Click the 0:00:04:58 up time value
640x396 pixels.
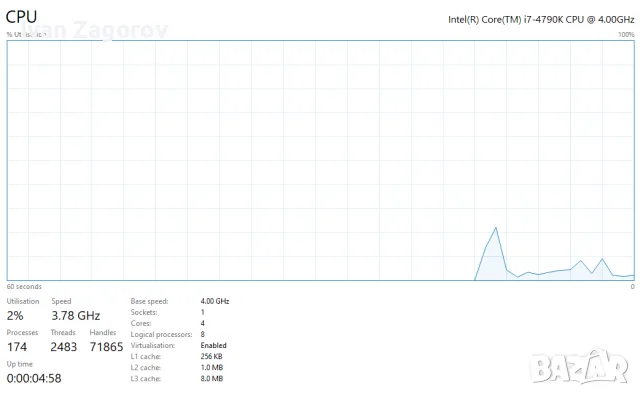[34, 378]
